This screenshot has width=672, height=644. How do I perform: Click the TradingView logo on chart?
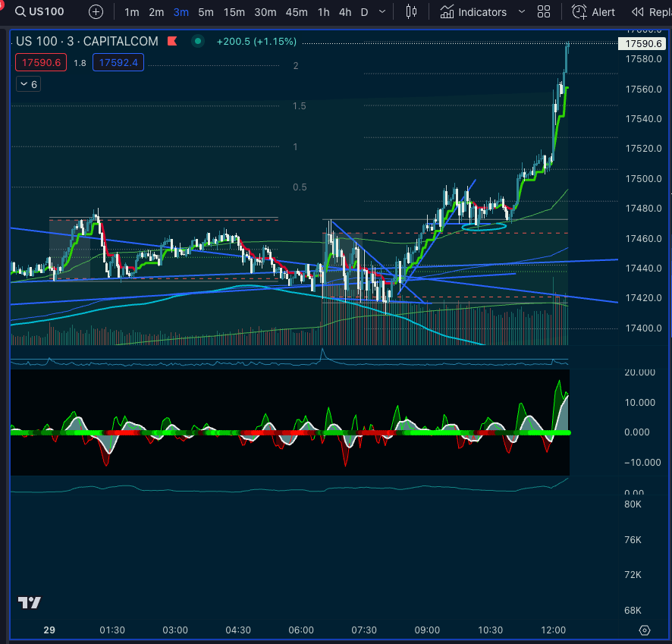tap(30, 603)
